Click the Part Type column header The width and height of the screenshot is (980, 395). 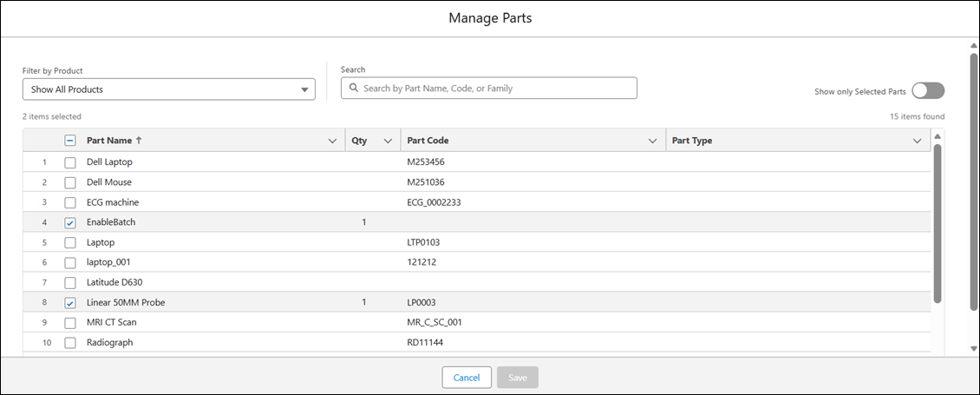[x=692, y=141]
